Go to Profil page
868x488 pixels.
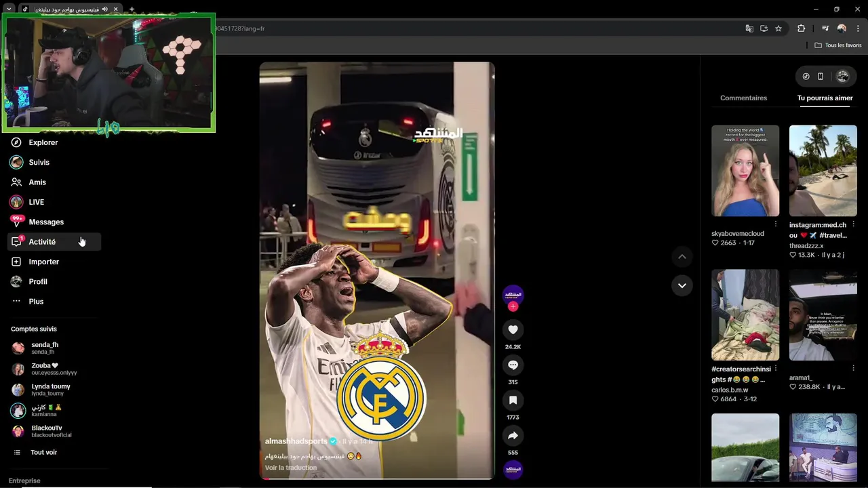(x=38, y=281)
